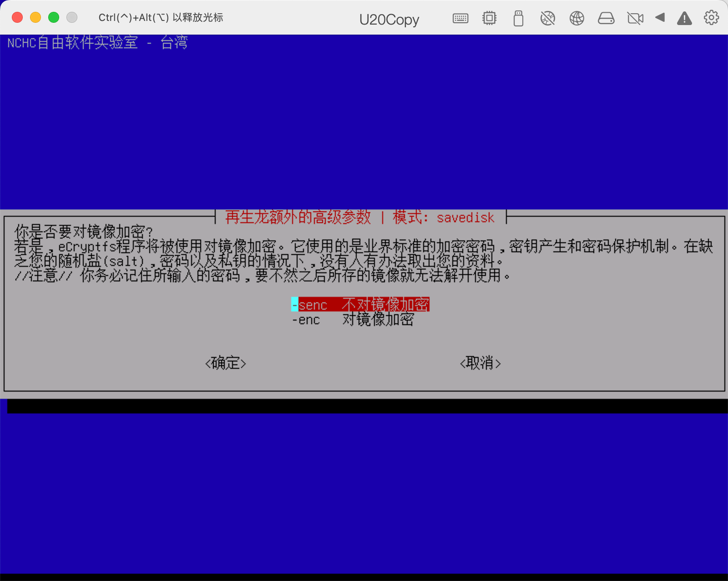
Task: Click the green maximize window button
Action: click(x=53, y=17)
